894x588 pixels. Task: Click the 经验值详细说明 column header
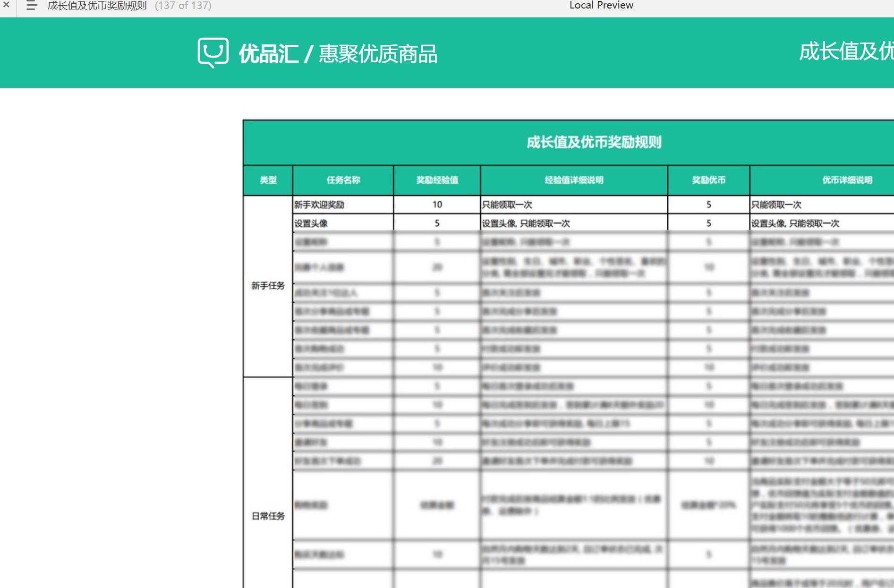tap(573, 180)
